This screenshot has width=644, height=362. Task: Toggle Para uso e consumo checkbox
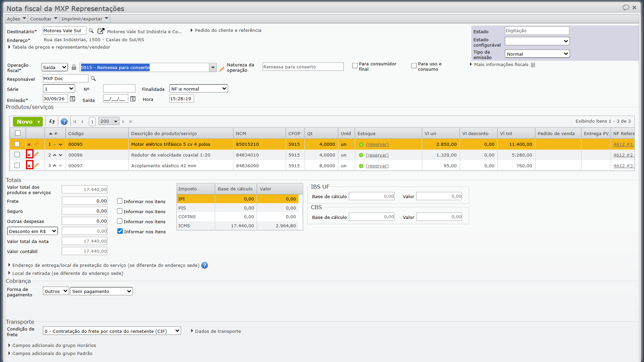click(414, 66)
